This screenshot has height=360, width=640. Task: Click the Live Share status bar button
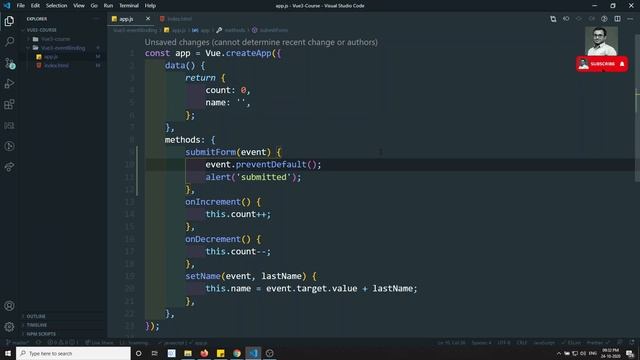(x=100, y=343)
